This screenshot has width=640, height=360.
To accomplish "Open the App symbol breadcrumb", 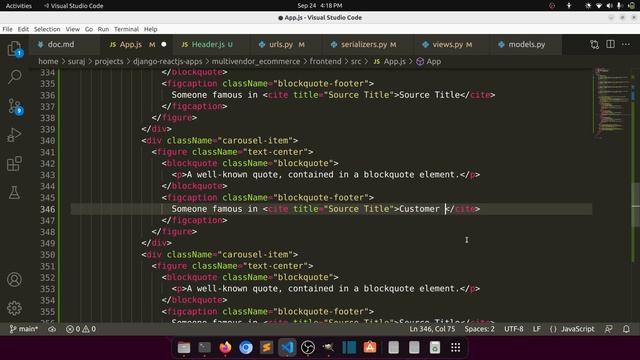I will tap(429, 61).
